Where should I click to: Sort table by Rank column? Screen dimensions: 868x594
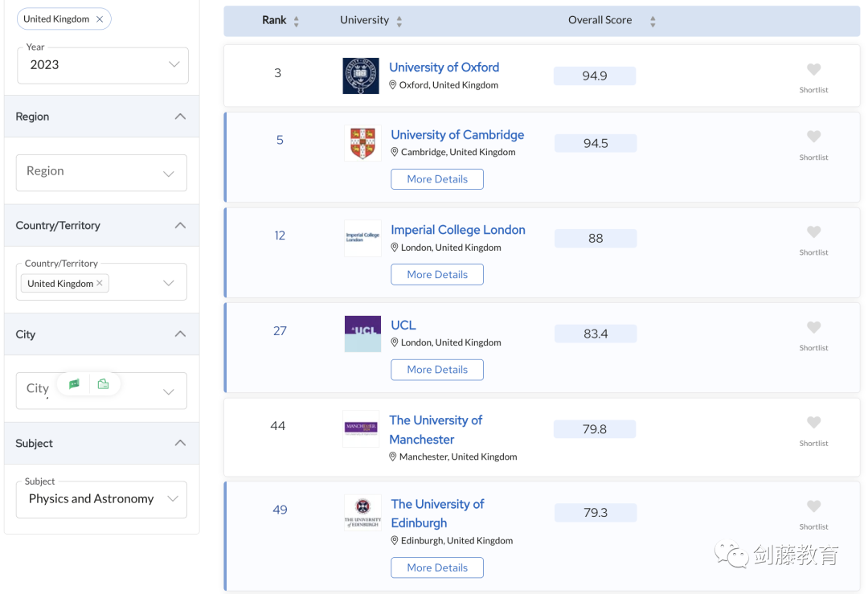click(x=296, y=21)
